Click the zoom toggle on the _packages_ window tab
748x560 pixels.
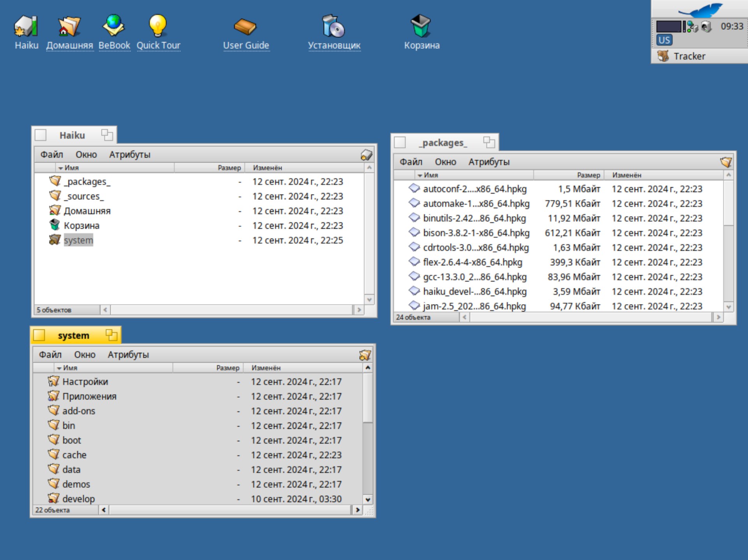489,142
